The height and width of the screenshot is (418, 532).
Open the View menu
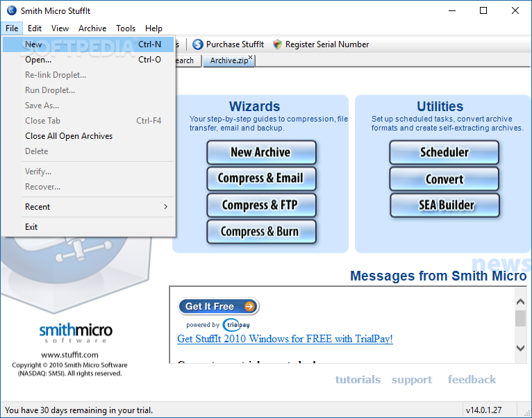(x=60, y=28)
